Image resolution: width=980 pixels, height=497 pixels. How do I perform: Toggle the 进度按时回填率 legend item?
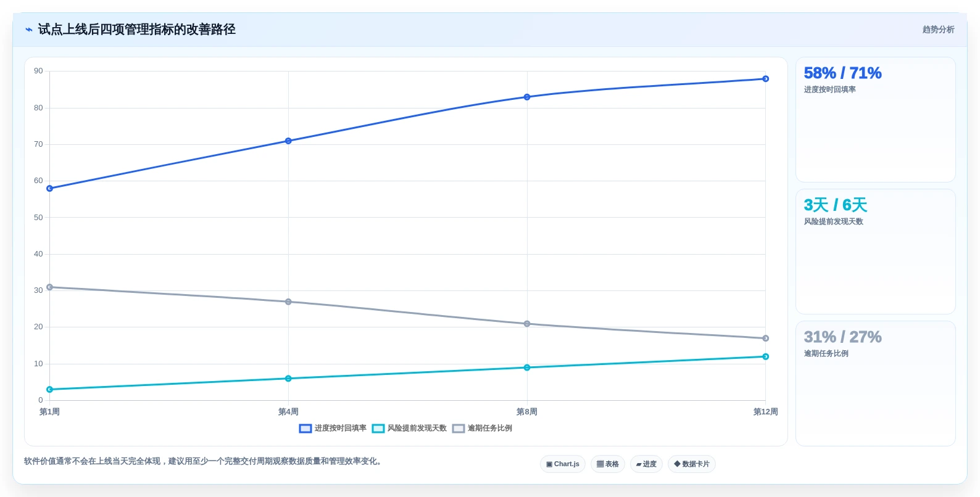[x=333, y=428]
